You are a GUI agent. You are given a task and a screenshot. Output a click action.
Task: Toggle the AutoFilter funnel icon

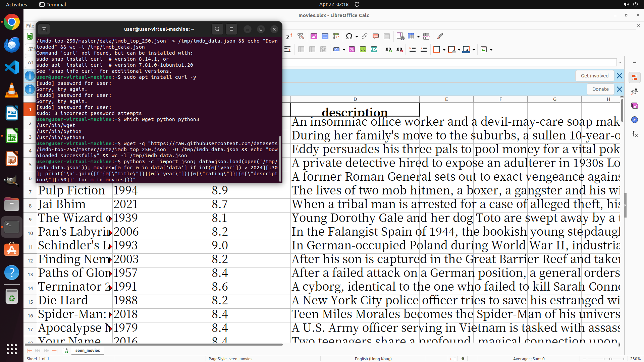coord(301,36)
